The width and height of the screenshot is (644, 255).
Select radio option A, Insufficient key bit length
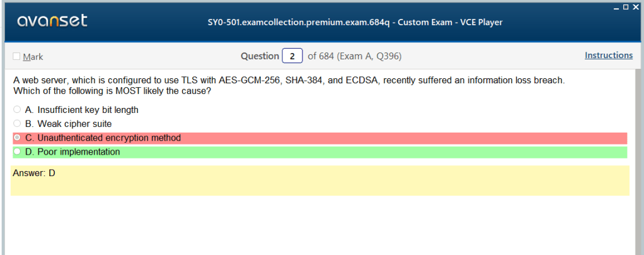tap(17, 110)
